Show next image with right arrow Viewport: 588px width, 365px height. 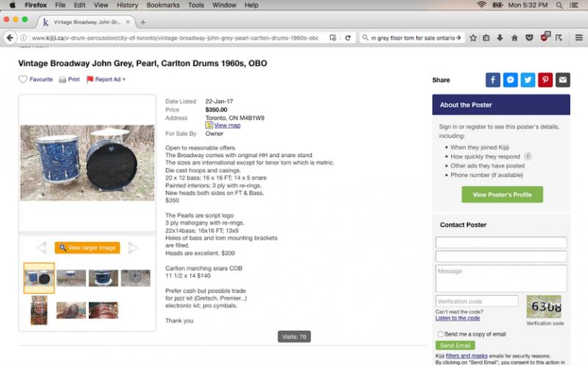(x=133, y=248)
